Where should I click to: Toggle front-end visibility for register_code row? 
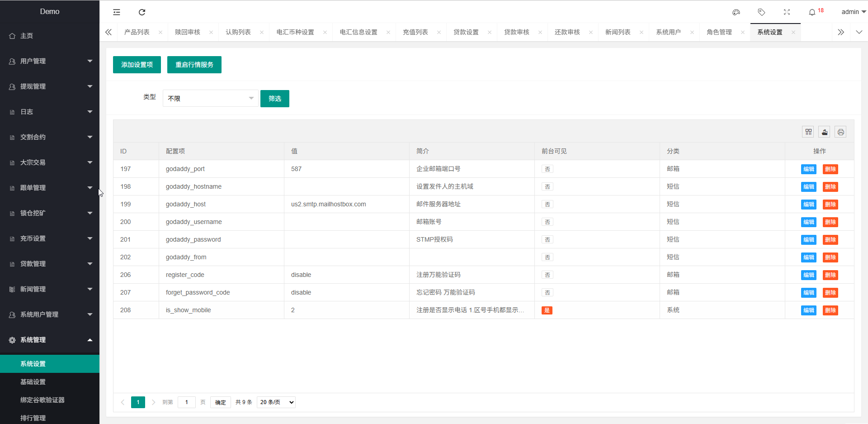[x=547, y=275]
